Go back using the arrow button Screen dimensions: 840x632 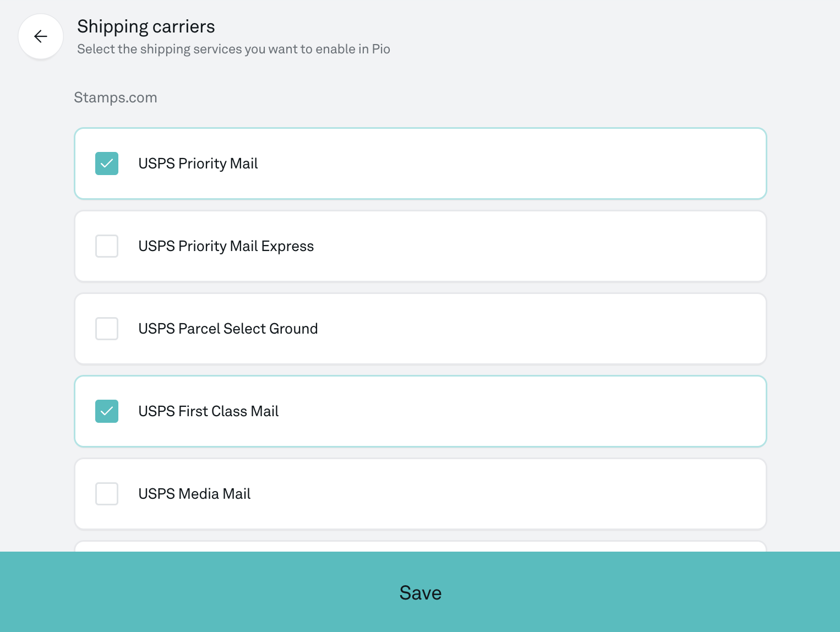coord(41,36)
